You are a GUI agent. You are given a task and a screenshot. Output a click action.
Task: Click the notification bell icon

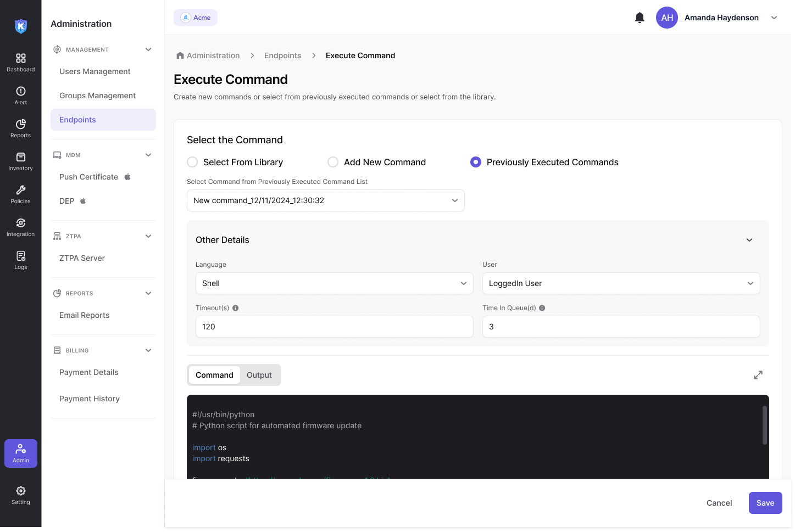click(640, 18)
